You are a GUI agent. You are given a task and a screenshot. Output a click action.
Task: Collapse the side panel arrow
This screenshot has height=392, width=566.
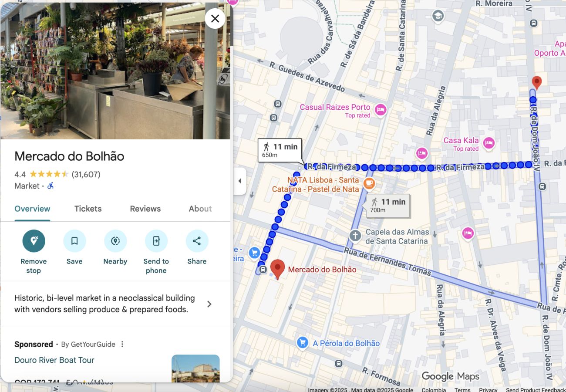tap(239, 181)
